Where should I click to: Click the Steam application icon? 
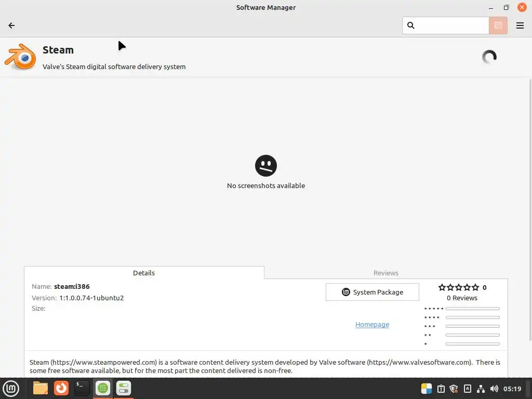click(x=20, y=57)
